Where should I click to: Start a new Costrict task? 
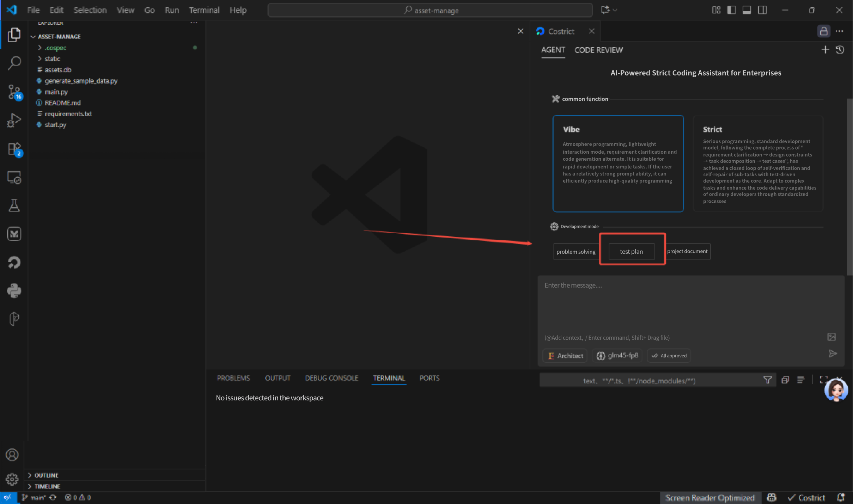[825, 50]
